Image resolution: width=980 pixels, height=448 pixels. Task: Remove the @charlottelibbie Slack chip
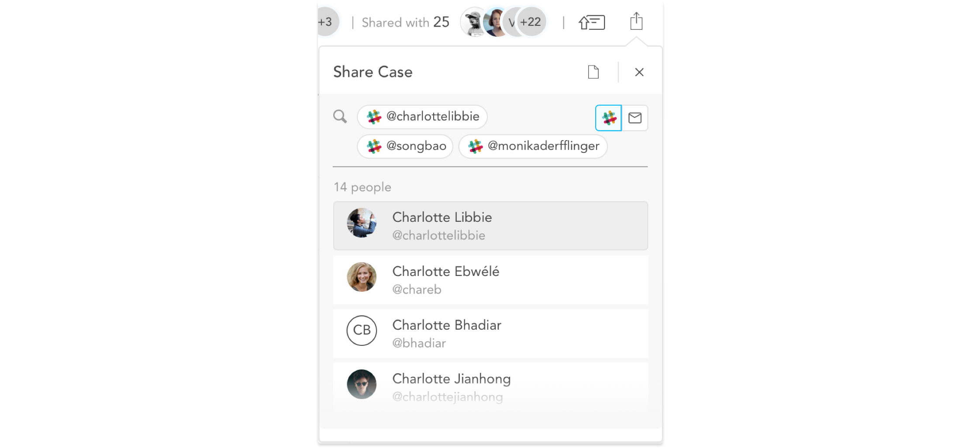click(x=422, y=117)
